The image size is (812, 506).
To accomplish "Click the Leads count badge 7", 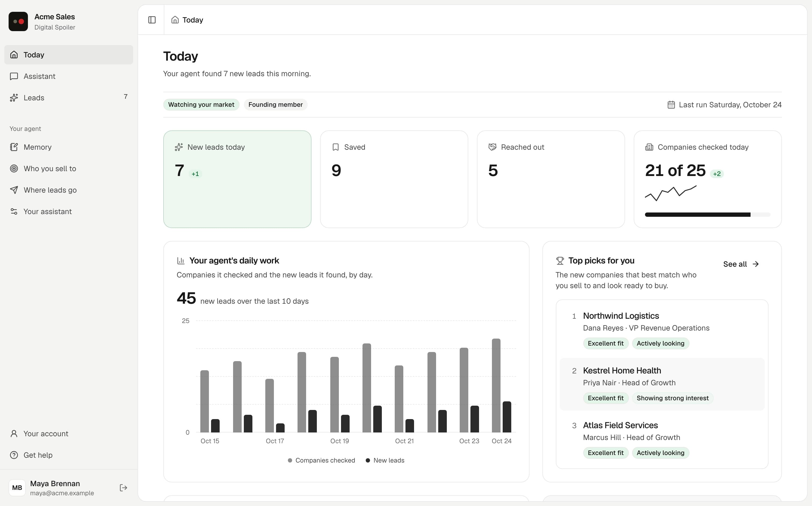I will tap(126, 97).
